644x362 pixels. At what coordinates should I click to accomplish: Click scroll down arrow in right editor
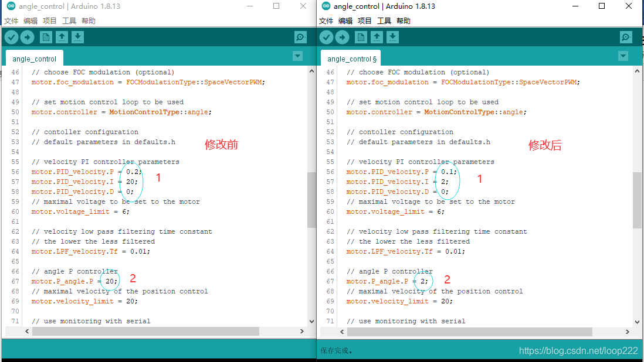click(x=636, y=322)
